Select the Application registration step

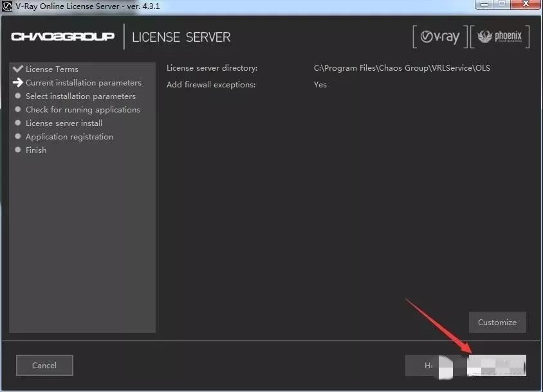pyautogui.click(x=69, y=136)
